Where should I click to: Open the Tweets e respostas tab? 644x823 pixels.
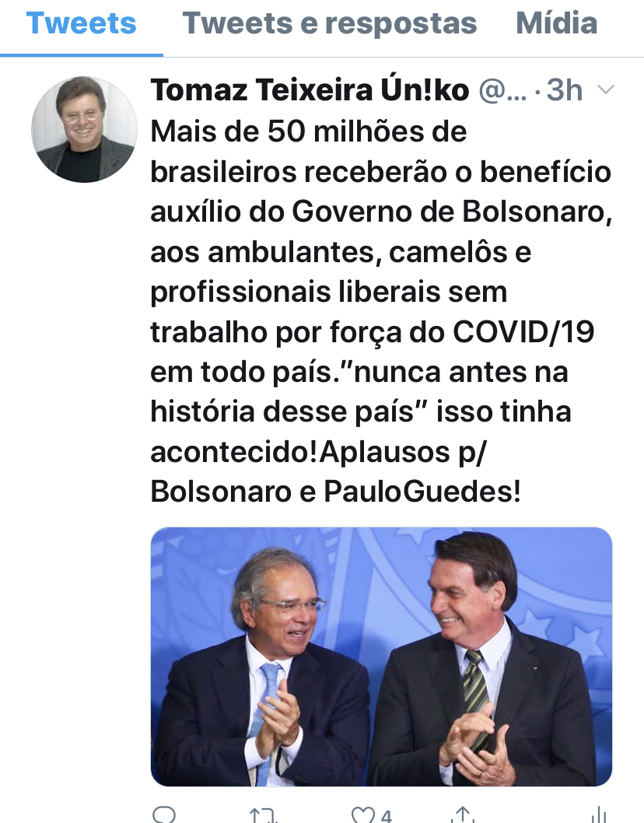click(x=330, y=23)
